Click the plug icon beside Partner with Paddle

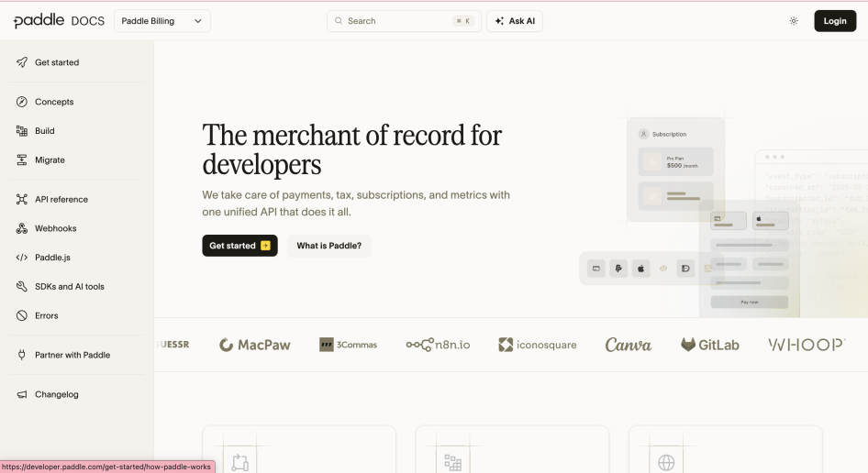pyautogui.click(x=22, y=355)
